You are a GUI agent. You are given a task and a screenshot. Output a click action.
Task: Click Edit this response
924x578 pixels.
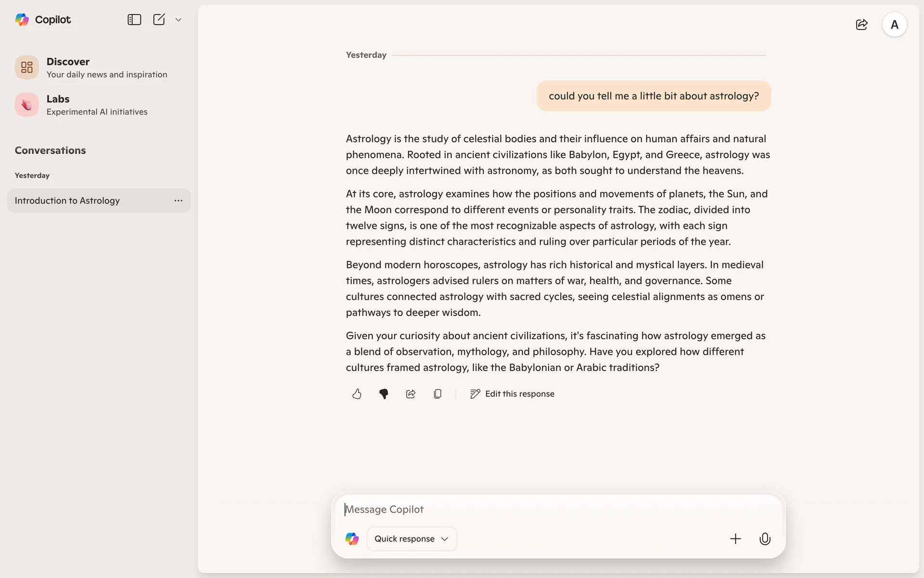tap(512, 394)
